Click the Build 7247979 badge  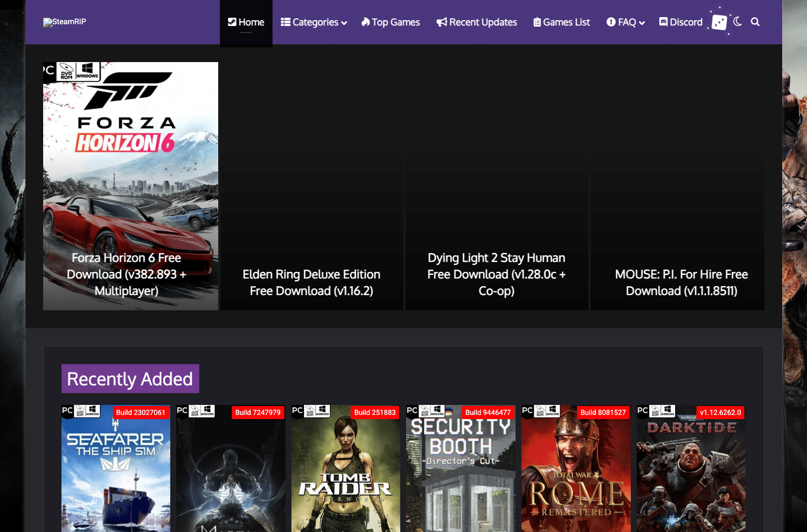258,413
